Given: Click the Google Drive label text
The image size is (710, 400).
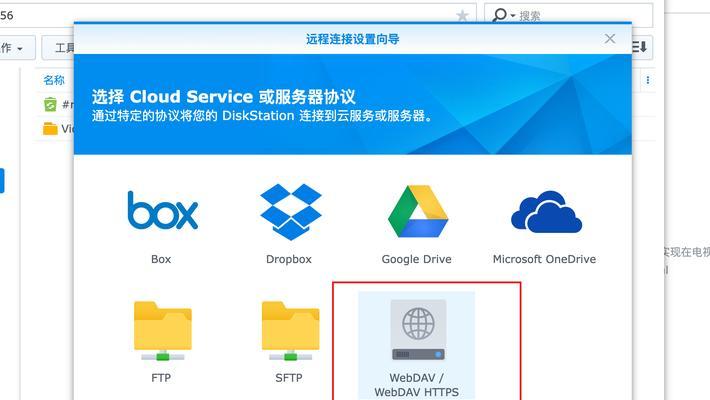Looking at the screenshot, I should pyautogui.click(x=417, y=259).
